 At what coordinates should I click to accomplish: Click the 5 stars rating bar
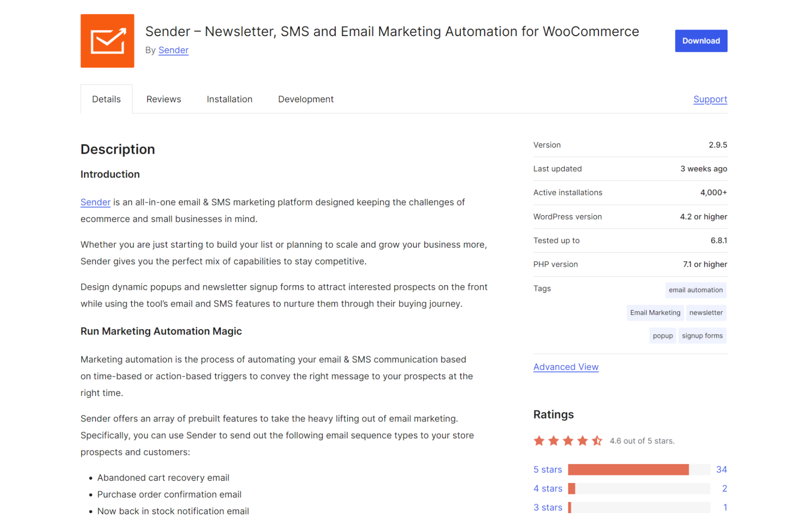click(x=639, y=470)
